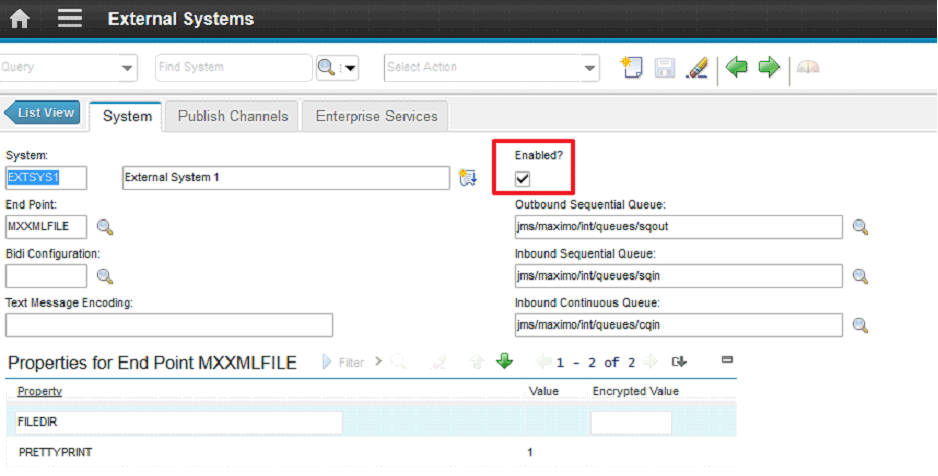
Task: Click the End Point field MXXMLFILE
Action: (x=46, y=227)
